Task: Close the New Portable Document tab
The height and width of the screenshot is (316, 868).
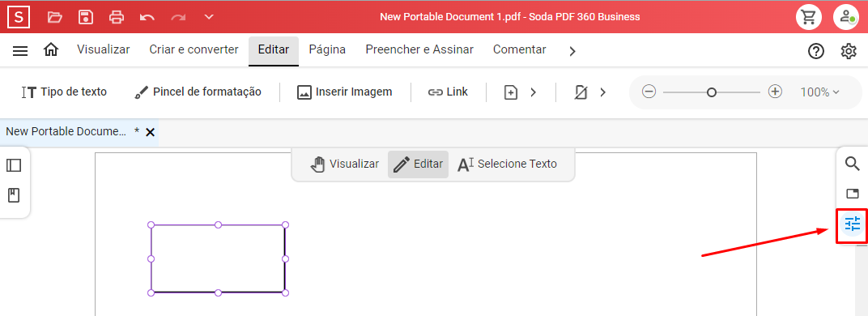Action: [150, 132]
